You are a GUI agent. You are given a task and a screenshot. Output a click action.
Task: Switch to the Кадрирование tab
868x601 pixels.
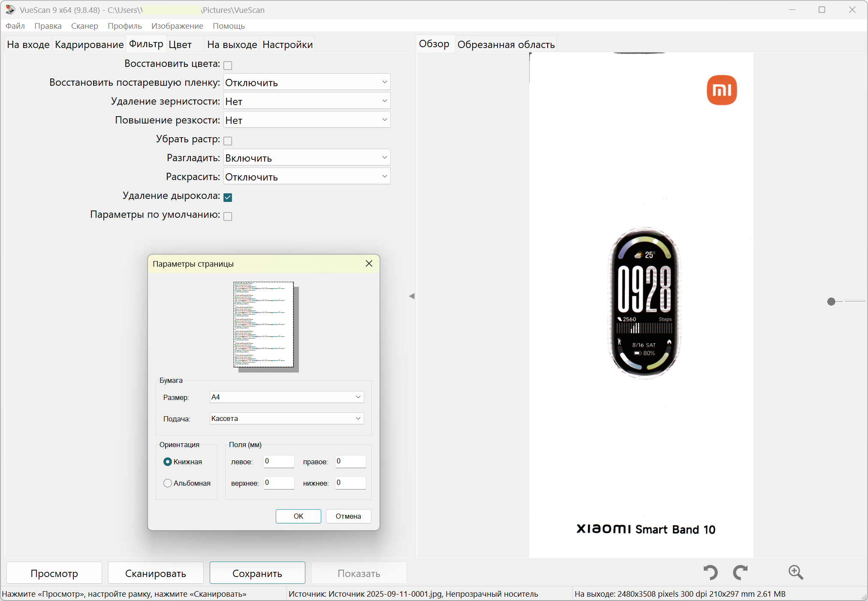tap(89, 45)
